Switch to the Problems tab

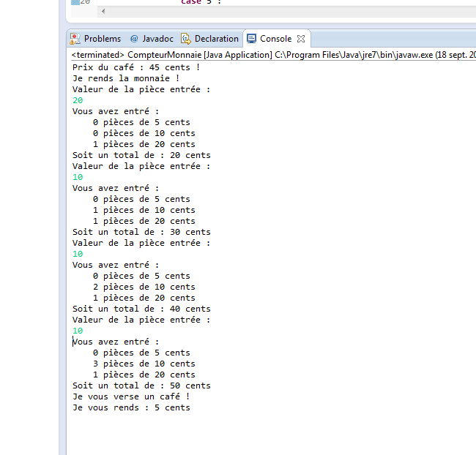coord(102,39)
